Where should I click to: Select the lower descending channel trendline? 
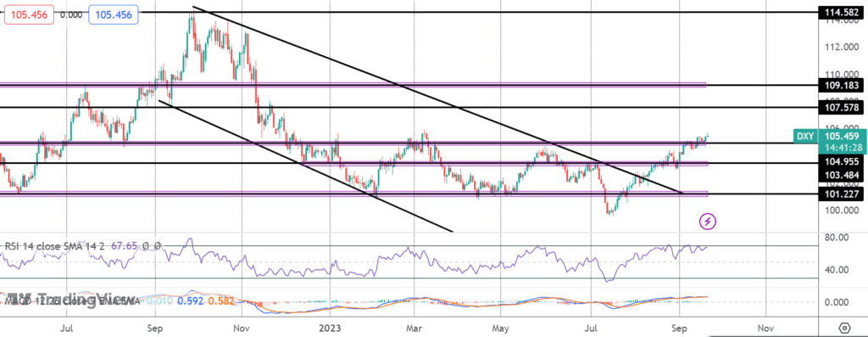pyautogui.click(x=305, y=166)
